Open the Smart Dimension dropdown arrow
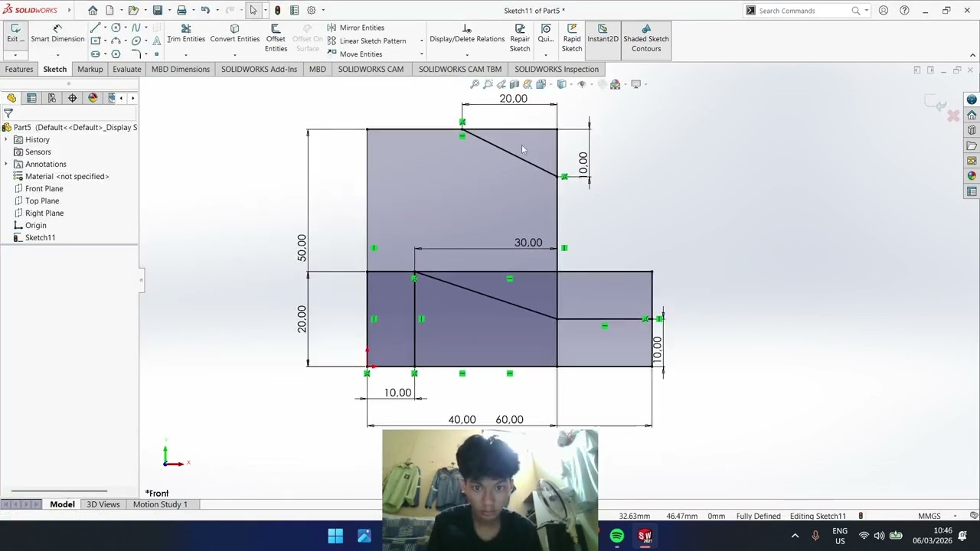 pos(57,55)
